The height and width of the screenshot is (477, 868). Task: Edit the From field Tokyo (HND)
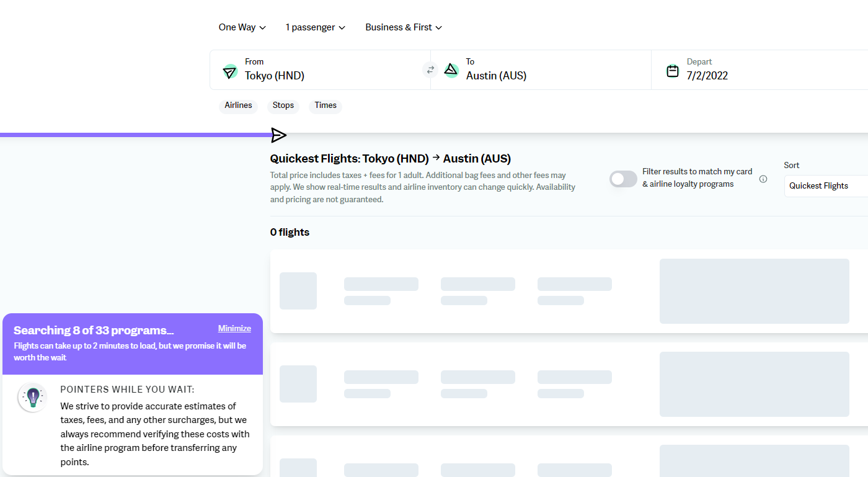(x=275, y=76)
